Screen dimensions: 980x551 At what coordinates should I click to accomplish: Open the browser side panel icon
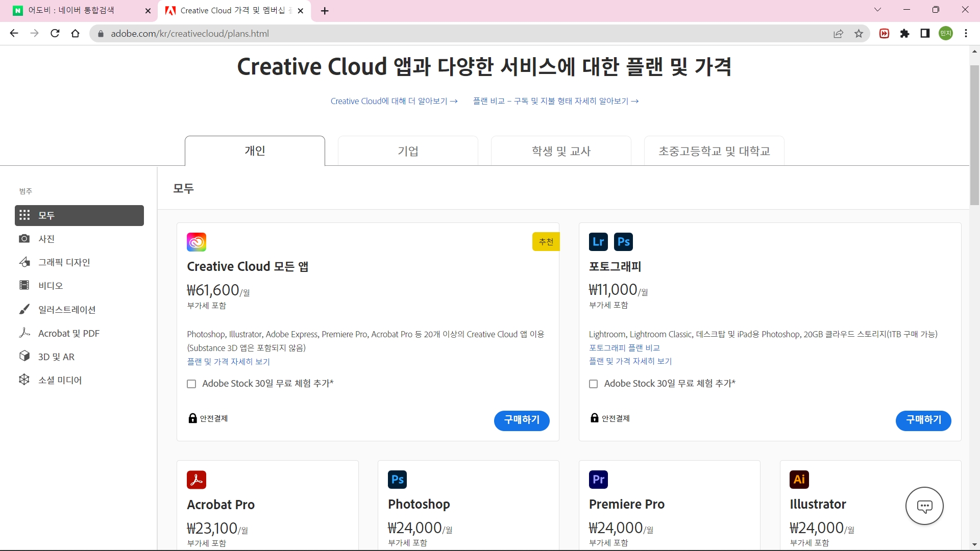pos(925,34)
